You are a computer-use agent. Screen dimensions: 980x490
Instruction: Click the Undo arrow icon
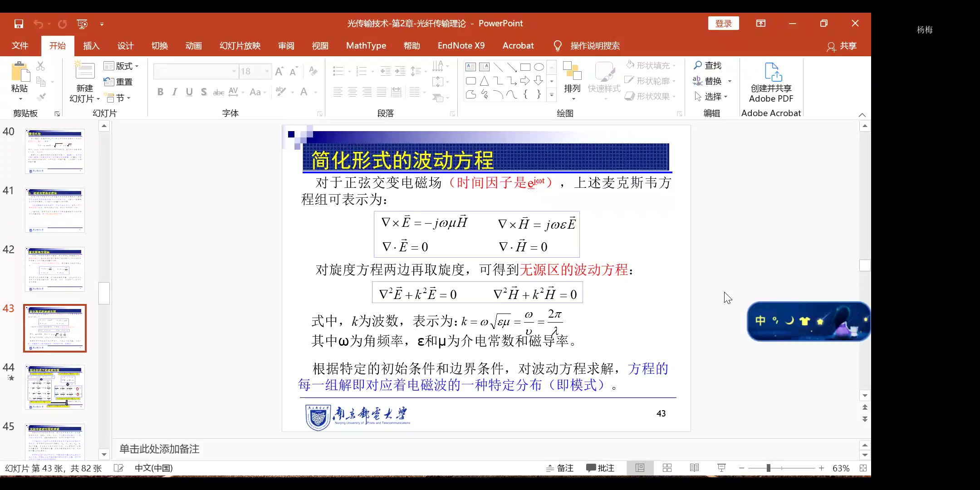pos(38,24)
